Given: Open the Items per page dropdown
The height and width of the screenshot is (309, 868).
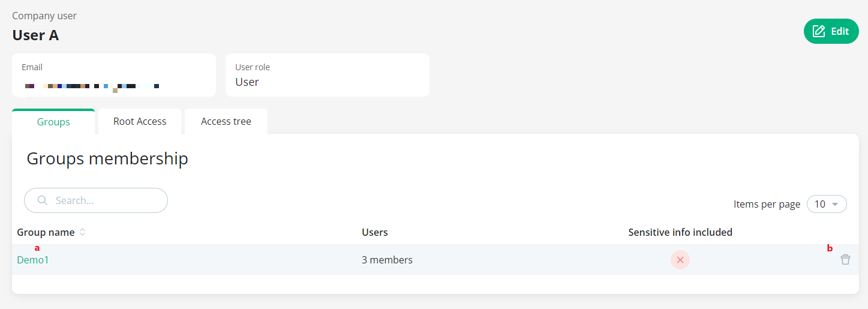Looking at the screenshot, I should (x=827, y=204).
